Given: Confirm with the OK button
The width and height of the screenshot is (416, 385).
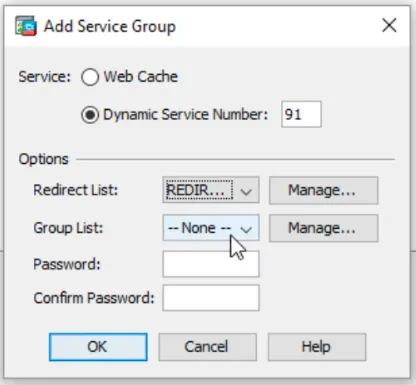Looking at the screenshot, I should point(98,347).
